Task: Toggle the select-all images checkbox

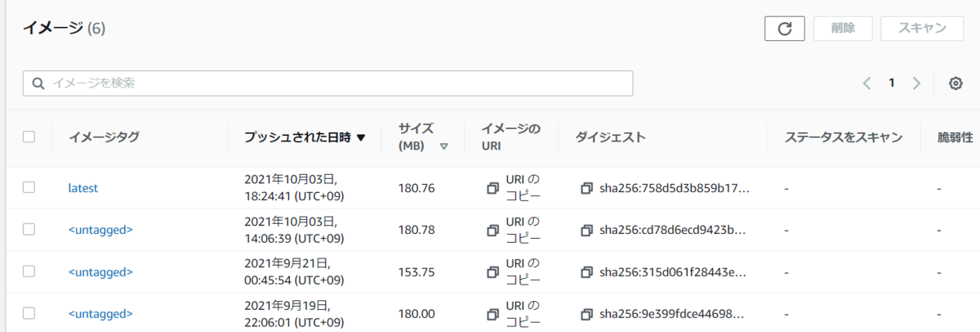Action: click(x=29, y=137)
